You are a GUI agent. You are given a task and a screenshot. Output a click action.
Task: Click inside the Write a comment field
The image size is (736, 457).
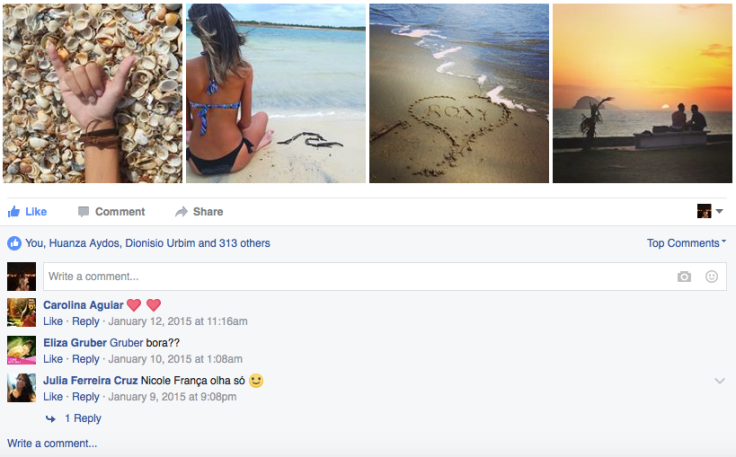(350, 277)
